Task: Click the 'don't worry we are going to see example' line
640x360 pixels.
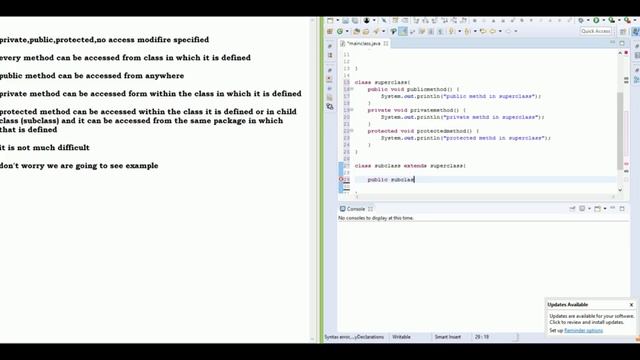Action: (x=79, y=165)
